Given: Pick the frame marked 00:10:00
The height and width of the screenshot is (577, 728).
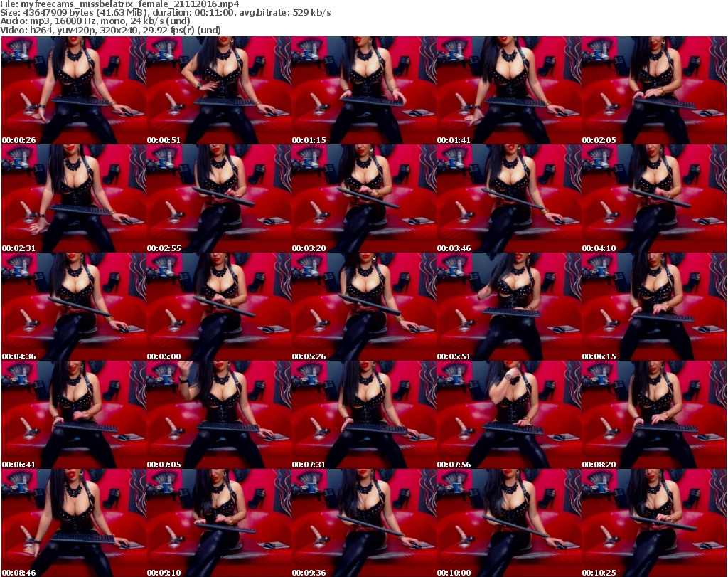Looking at the screenshot, I should click(x=509, y=523).
